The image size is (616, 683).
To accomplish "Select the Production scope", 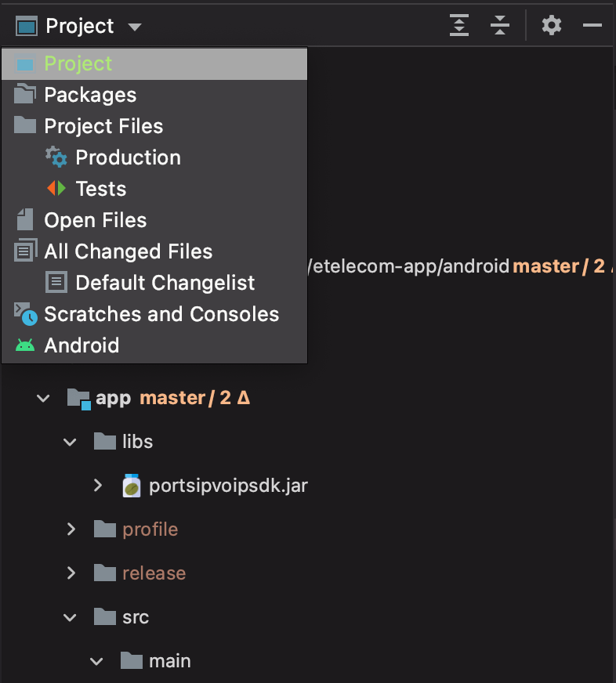I will (x=128, y=157).
